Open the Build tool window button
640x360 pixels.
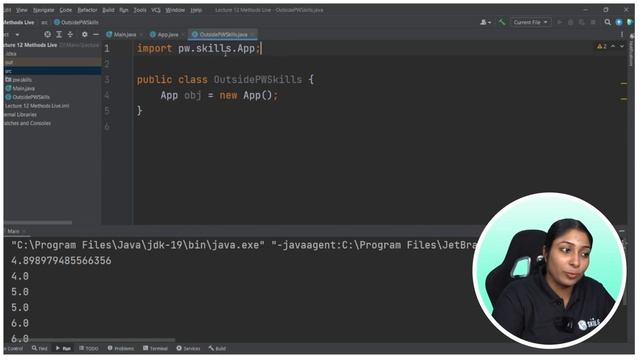217,349
